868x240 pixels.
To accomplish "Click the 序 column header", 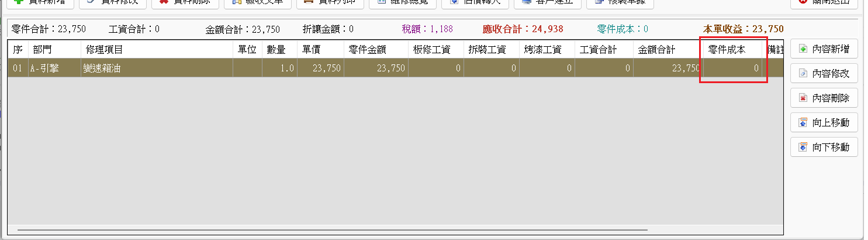I will pos(18,50).
